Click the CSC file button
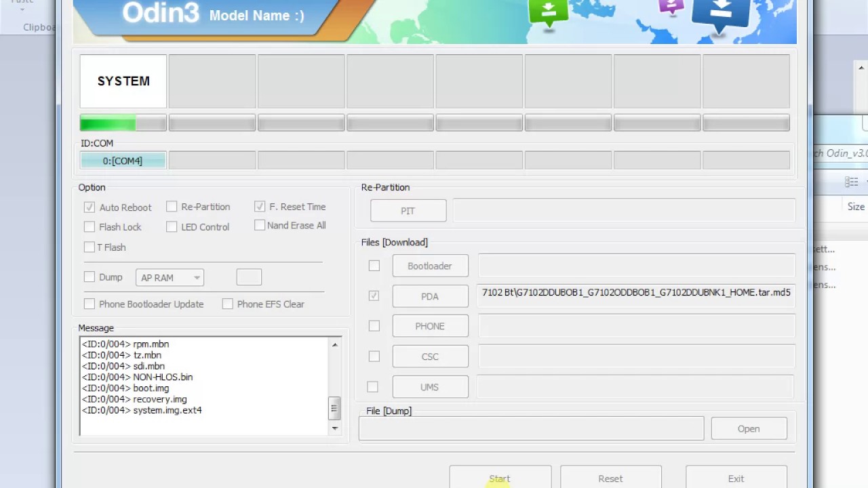The height and width of the screenshot is (488, 868). (x=430, y=357)
